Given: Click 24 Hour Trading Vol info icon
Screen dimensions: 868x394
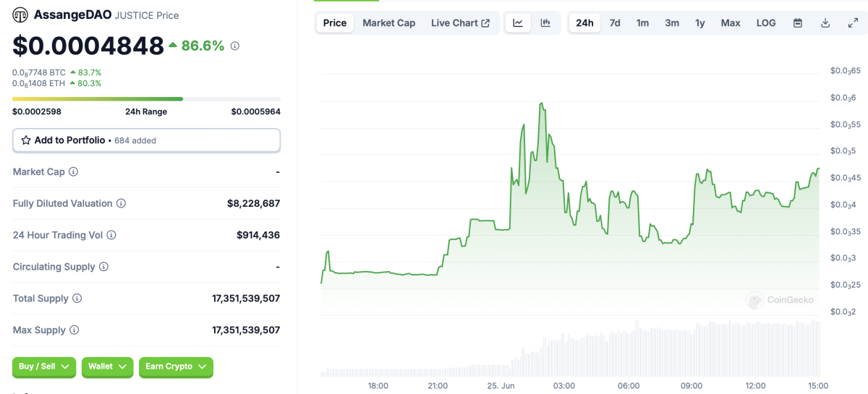Looking at the screenshot, I should (111, 235).
